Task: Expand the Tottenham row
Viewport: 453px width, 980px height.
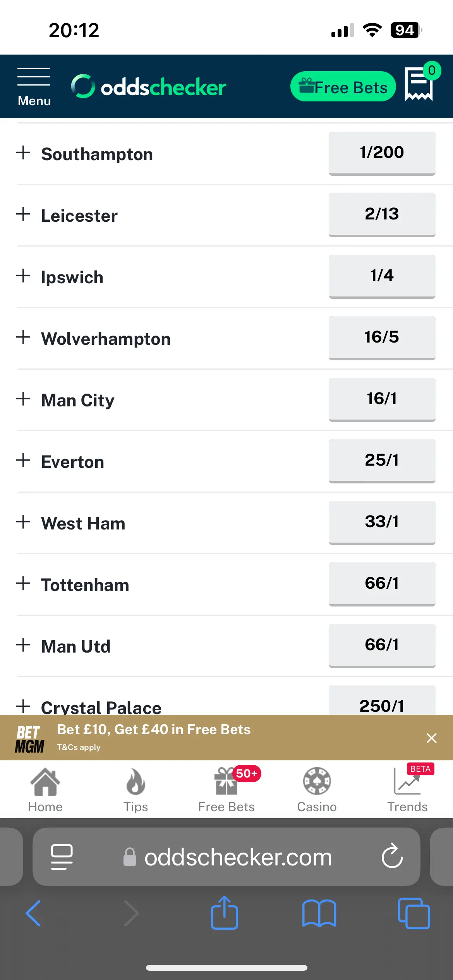Action: (x=23, y=584)
